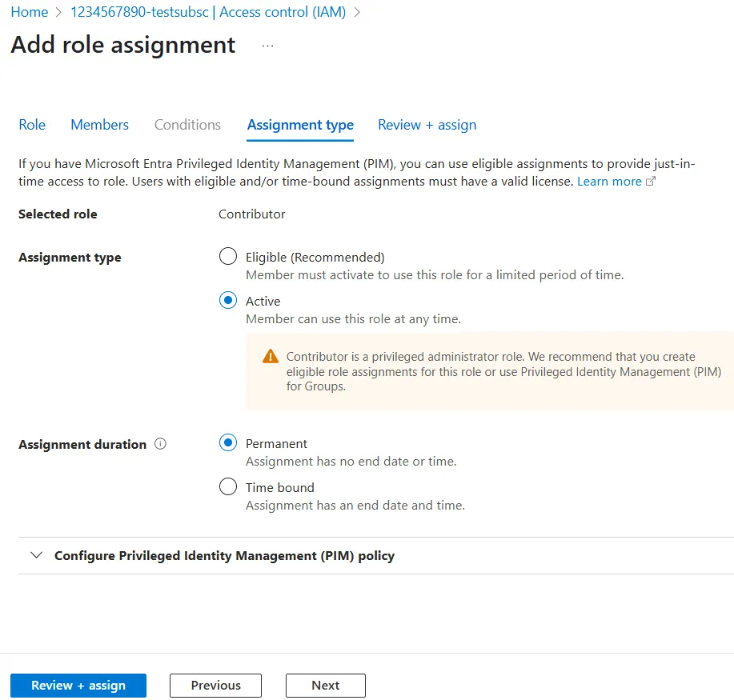
Task: Select the Active assignment type radio button
Action: coord(228,301)
